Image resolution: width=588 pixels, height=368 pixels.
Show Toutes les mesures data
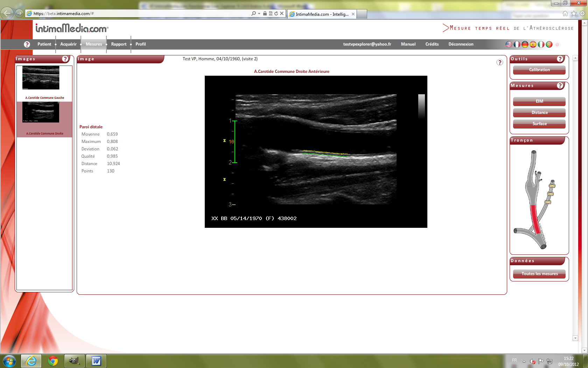539,274
